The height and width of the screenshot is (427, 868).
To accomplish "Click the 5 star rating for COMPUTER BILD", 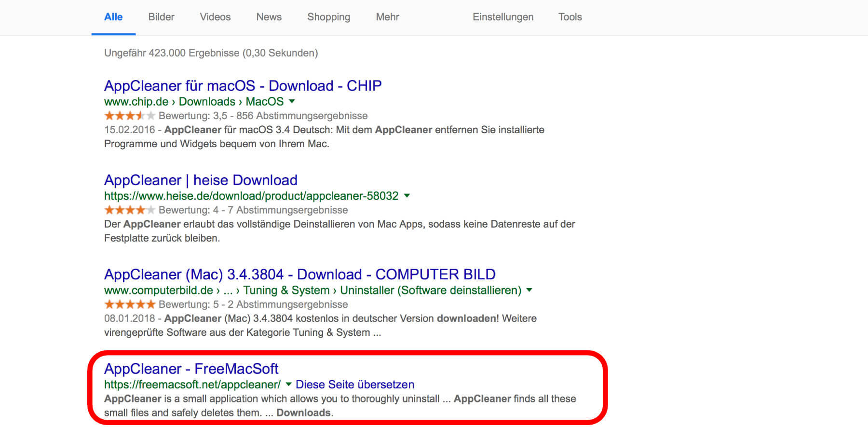I will pyautogui.click(x=130, y=304).
